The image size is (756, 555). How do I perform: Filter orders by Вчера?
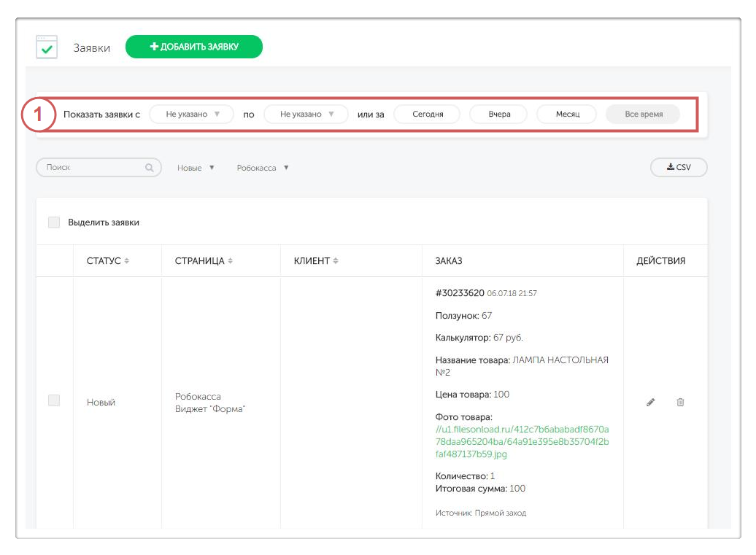pos(499,115)
